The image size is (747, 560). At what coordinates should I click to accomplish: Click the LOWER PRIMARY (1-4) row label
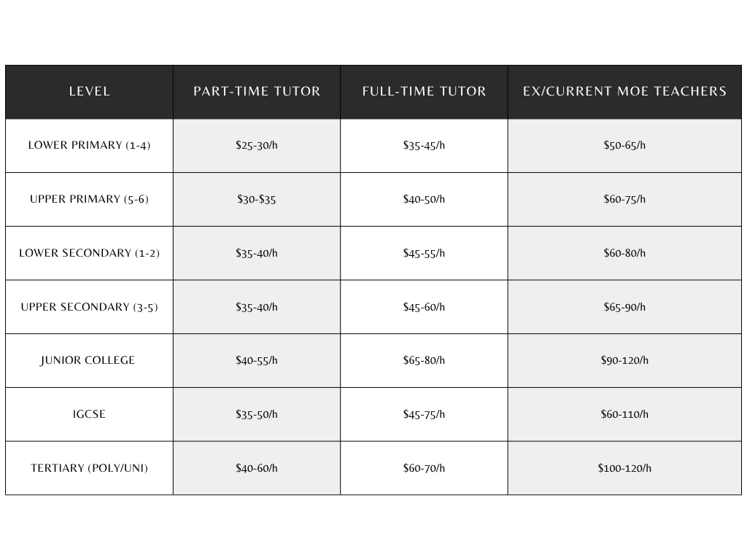[x=89, y=145]
